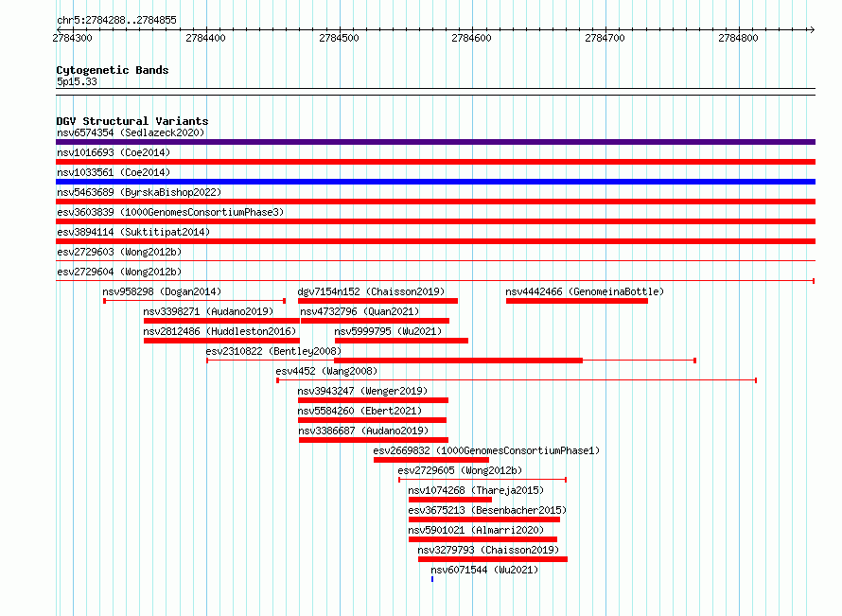Viewport: 842px width, 616px height.
Task: Click the 2784800 ruler tick label
Action: [x=738, y=38]
